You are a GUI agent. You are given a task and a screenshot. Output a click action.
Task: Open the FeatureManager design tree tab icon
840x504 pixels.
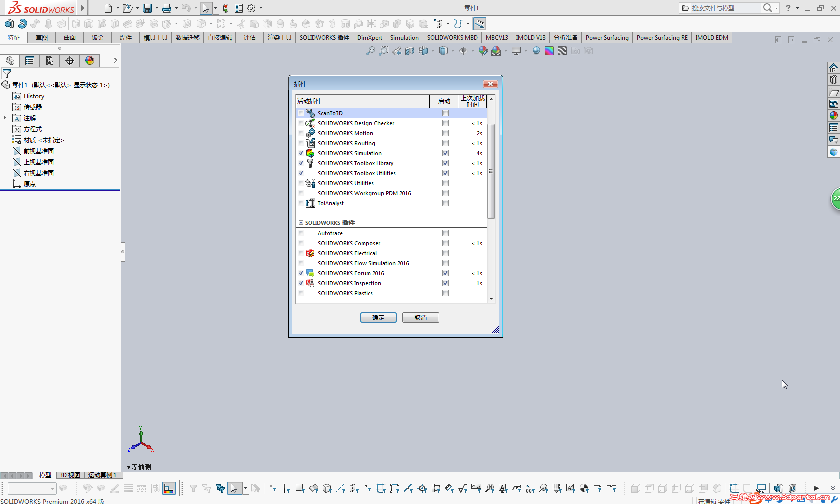coord(10,61)
